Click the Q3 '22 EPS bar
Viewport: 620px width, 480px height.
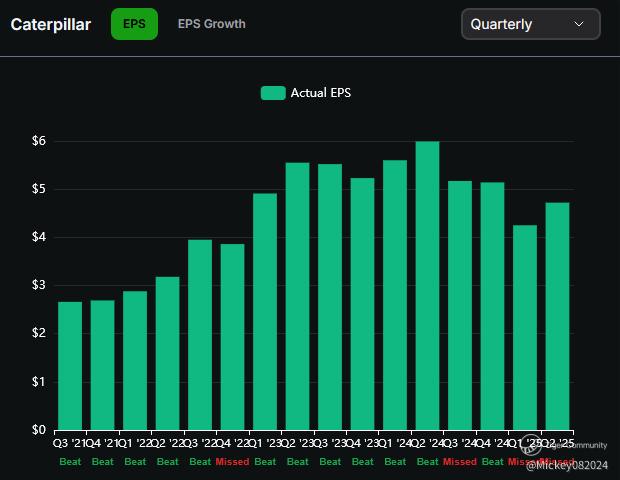200,334
